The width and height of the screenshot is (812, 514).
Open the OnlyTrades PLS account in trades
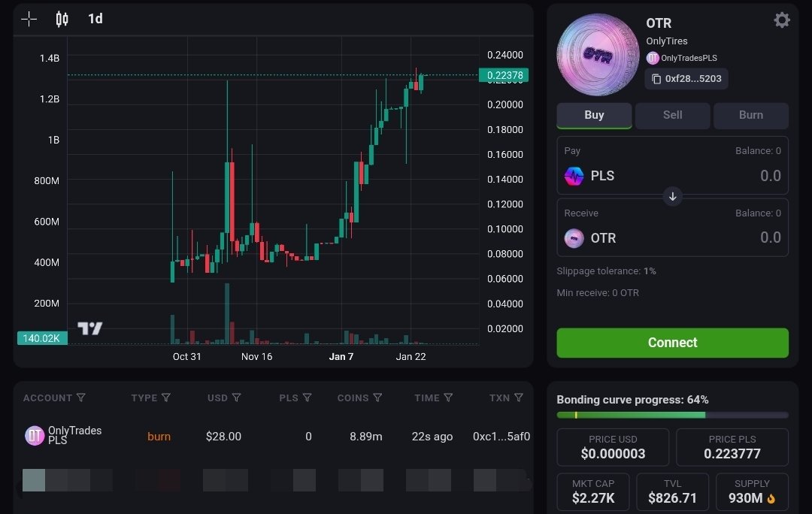[x=74, y=435]
